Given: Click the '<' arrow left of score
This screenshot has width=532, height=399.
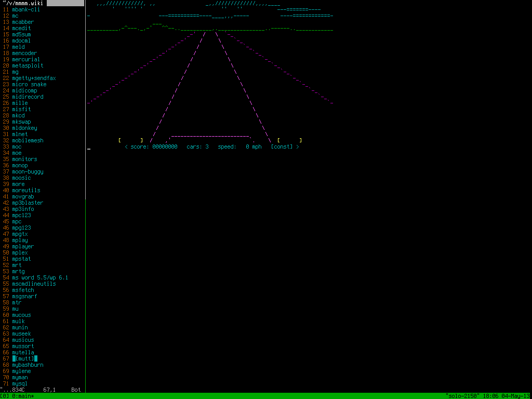Looking at the screenshot, I should tap(126, 147).
